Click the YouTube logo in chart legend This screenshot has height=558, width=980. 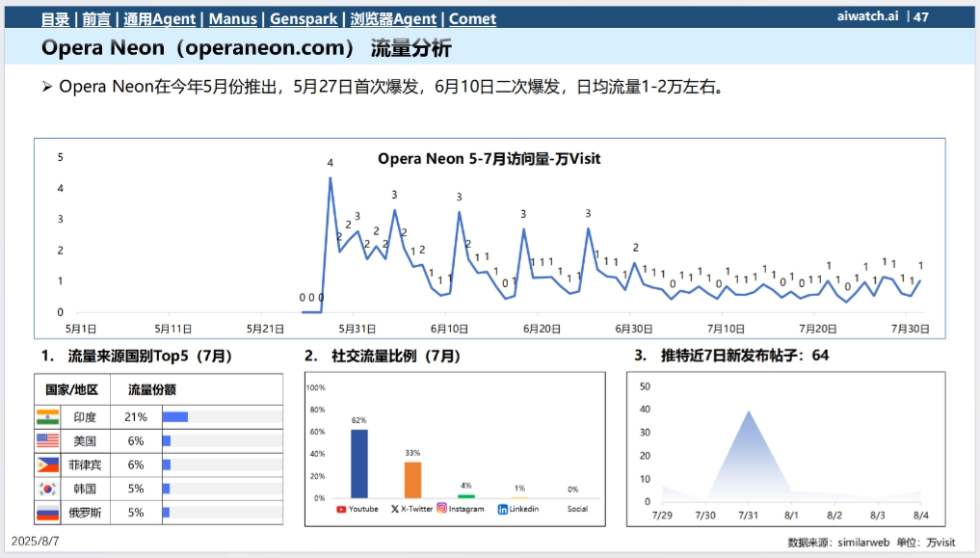pyautogui.click(x=341, y=509)
